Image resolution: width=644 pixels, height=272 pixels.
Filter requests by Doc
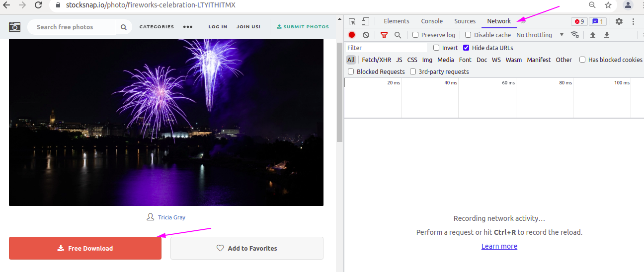click(482, 60)
